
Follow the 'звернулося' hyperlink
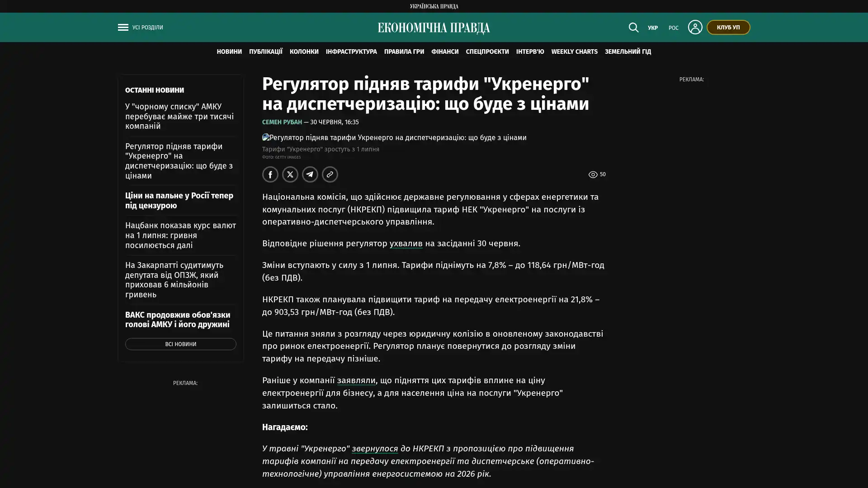pyautogui.click(x=375, y=449)
